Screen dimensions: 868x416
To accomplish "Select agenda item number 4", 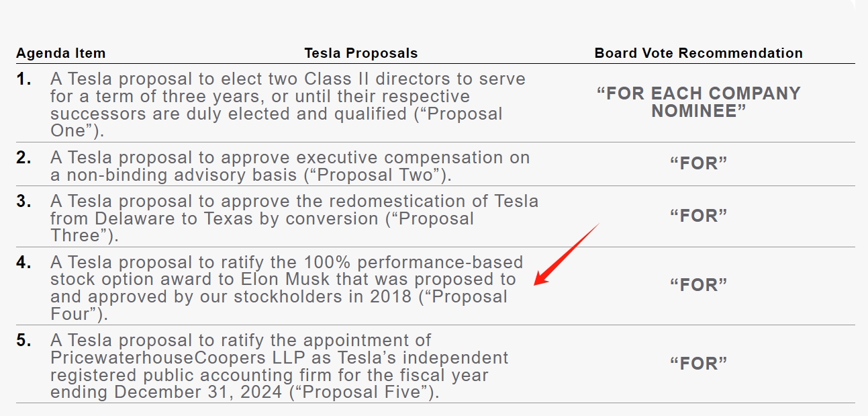I will pos(24,262).
